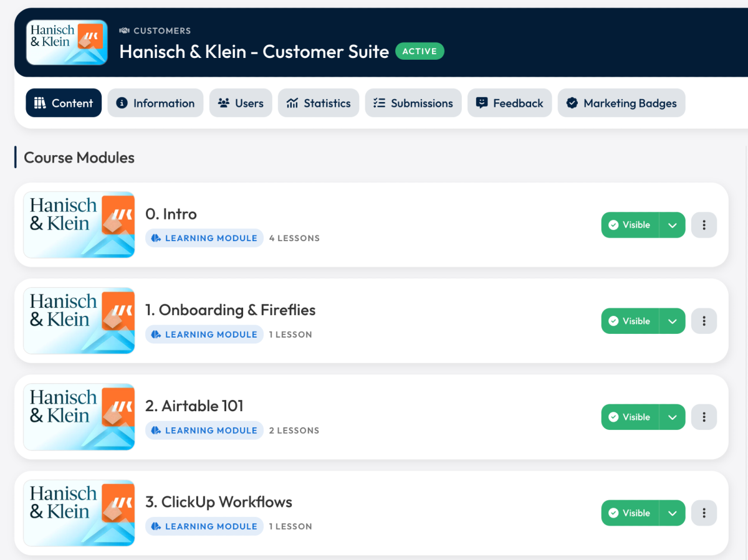Open three-dot menu for 2. Airtable 101
The image size is (748, 560).
[x=704, y=417]
